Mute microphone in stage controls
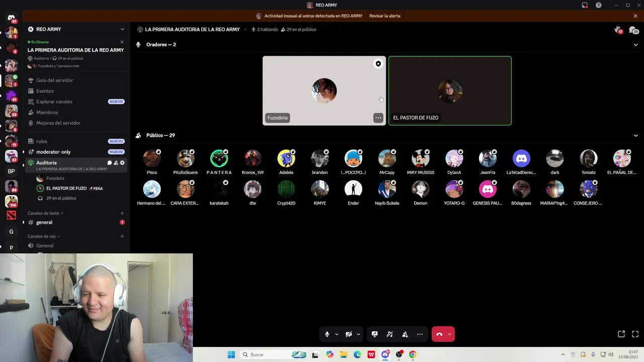Viewport: 644px width, 362px height. click(327, 334)
